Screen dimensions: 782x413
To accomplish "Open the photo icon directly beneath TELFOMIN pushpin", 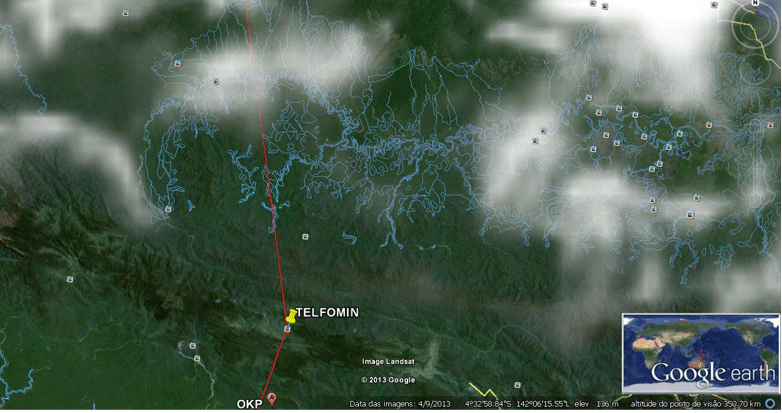I will coord(287,329).
